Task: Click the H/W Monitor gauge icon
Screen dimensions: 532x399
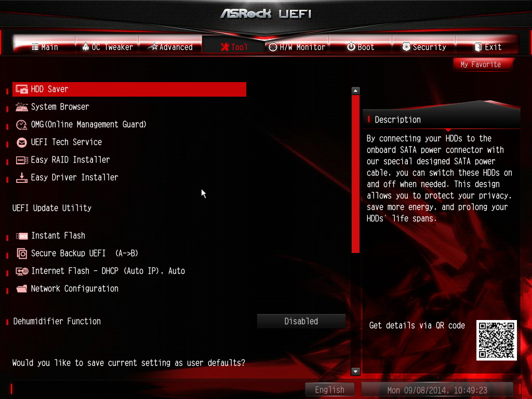Action: [273, 47]
